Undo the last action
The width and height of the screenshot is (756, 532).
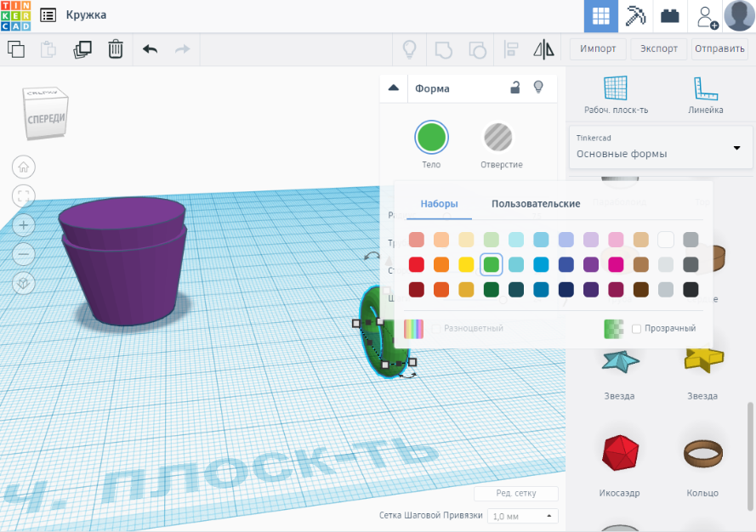[x=151, y=49]
